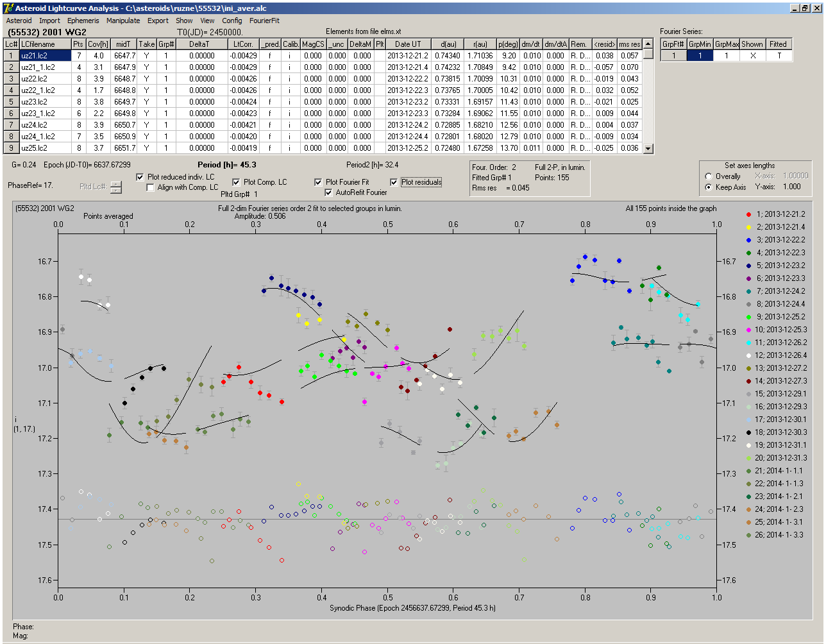The width and height of the screenshot is (826, 644).
Task: Select file uz24.lc2 row
Action: point(44,125)
